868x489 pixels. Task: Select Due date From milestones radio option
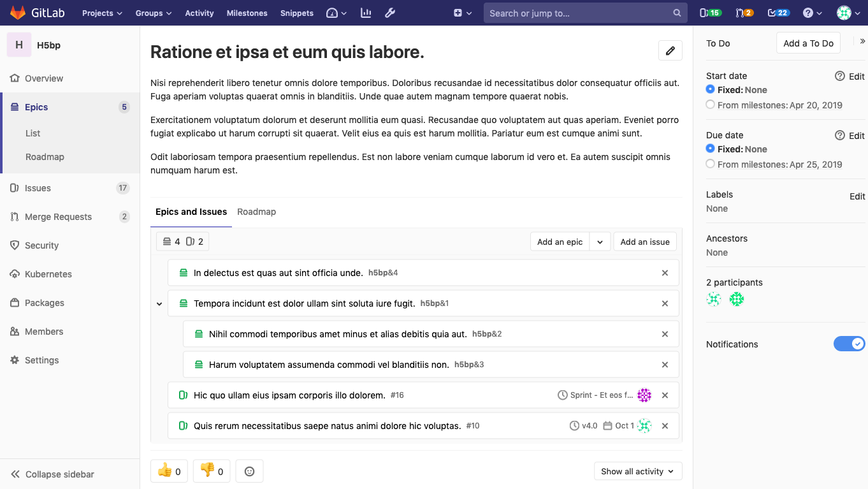point(710,164)
